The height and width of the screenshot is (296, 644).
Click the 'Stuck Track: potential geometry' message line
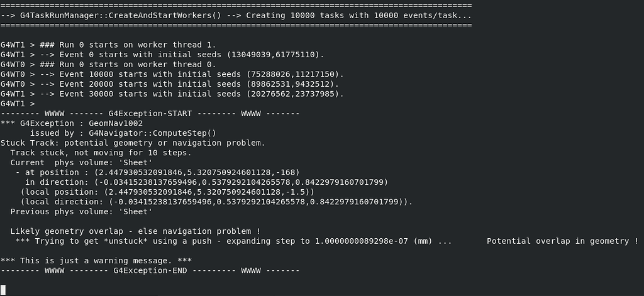coord(132,143)
